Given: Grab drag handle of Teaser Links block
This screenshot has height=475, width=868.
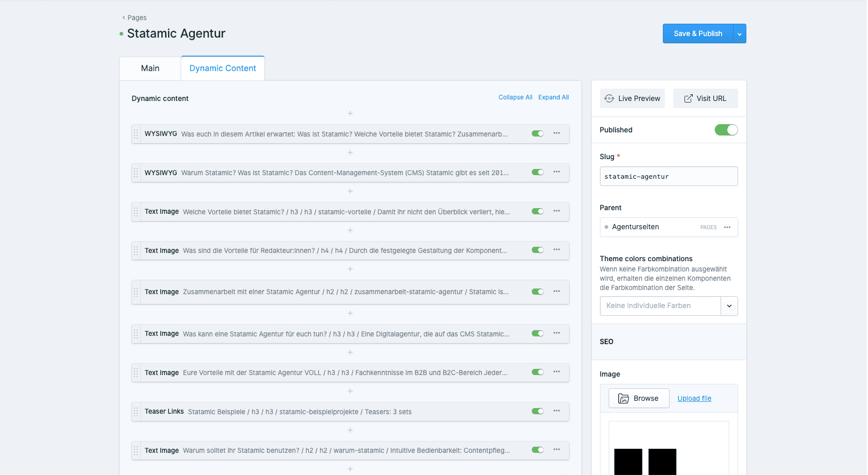Looking at the screenshot, I should [136, 412].
